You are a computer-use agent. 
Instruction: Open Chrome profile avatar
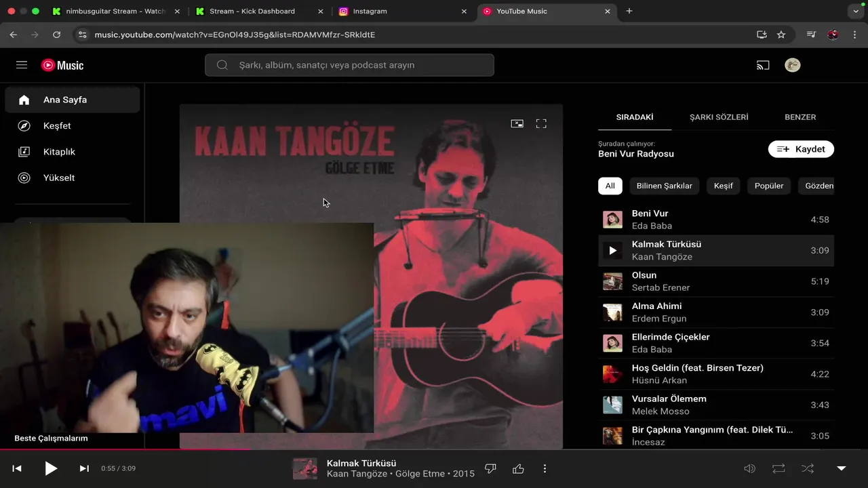click(833, 35)
